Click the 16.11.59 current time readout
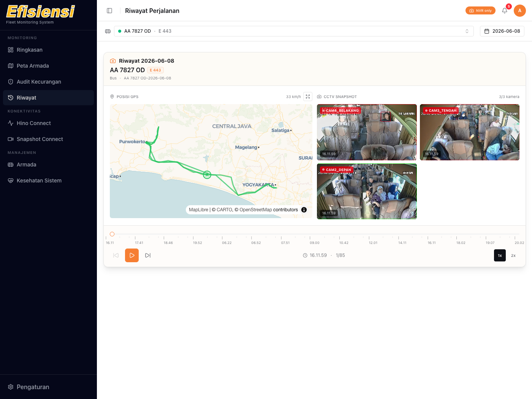This screenshot has height=399, width=532. click(318, 255)
